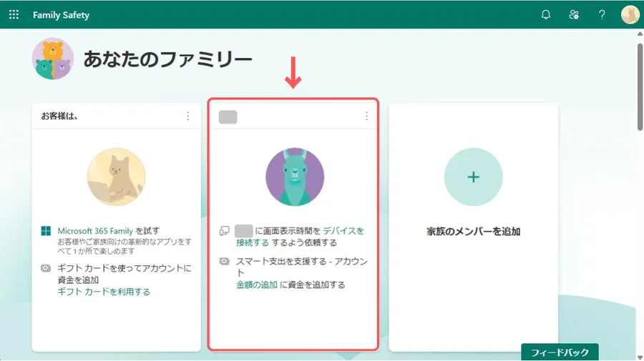Click the 金額の追加 link
This screenshot has height=361, width=644.
point(256,285)
